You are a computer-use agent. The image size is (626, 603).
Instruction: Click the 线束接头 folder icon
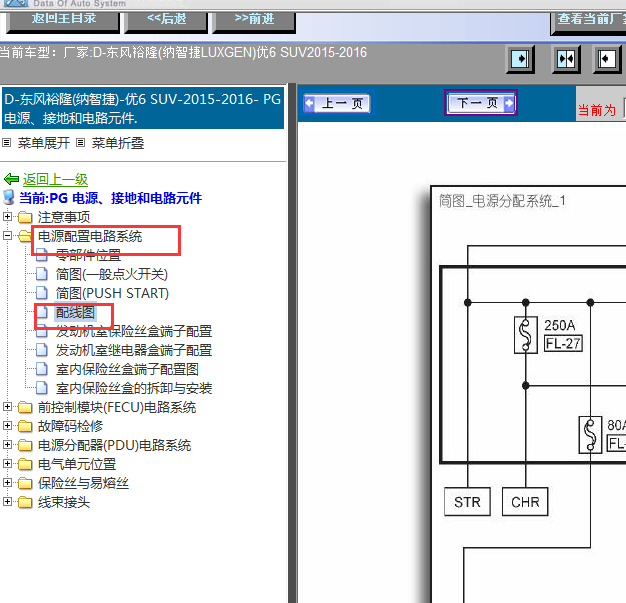25,502
